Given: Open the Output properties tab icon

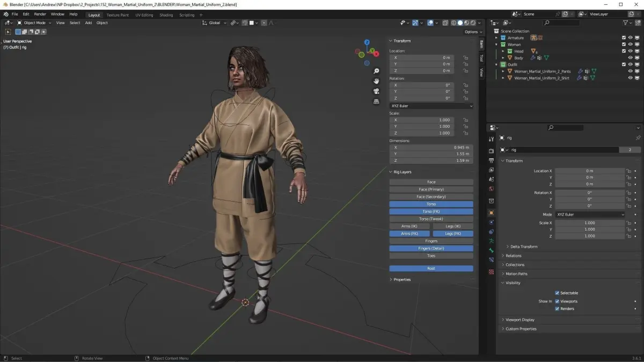Looking at the screenshot, I should click(491, 160).
